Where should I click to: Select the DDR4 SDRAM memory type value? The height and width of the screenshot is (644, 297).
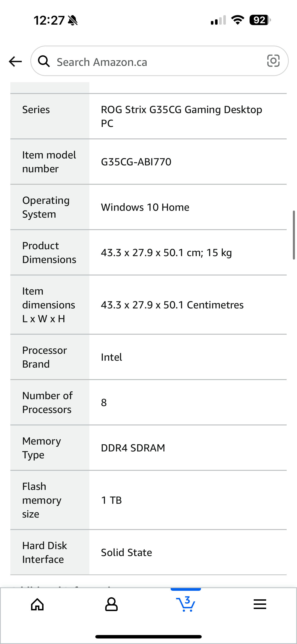pyautogui.click(x=133, y=448)
